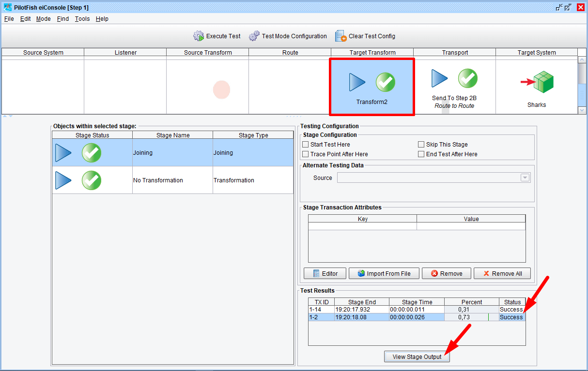Enable the Start Test Here checkbox

tap(305, 145)
